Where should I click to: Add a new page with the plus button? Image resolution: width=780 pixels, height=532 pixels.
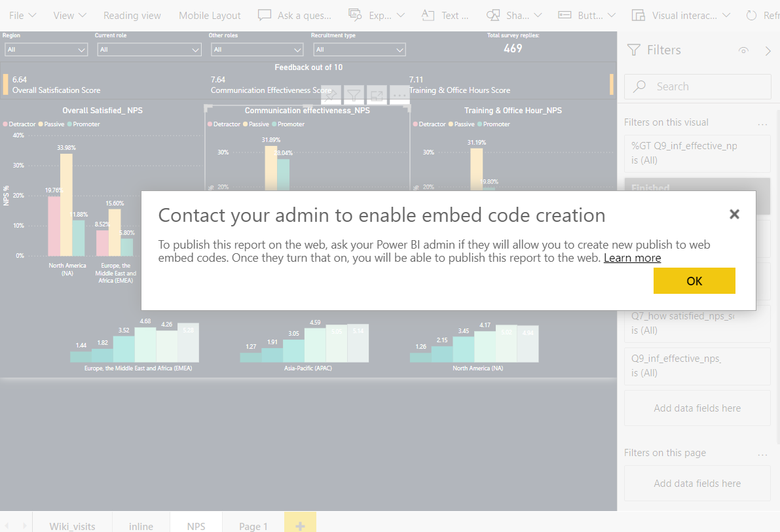(x=300, y=525)
